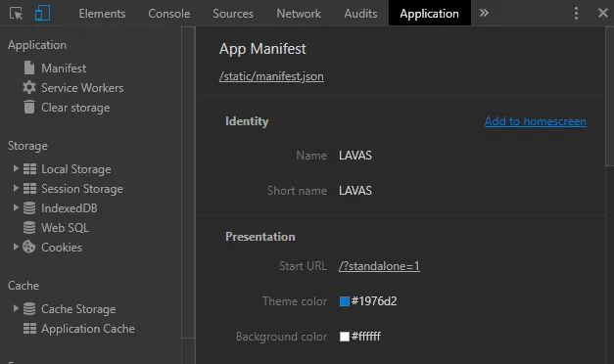614x364 pixels.
Task: Show more tabs with the double chevron
Action: pyautogui.click(x=484, y=14)
